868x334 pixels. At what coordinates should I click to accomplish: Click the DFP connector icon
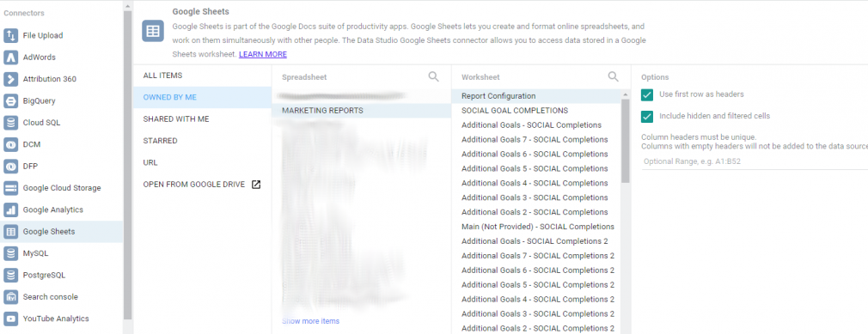(x=10, y=167)
